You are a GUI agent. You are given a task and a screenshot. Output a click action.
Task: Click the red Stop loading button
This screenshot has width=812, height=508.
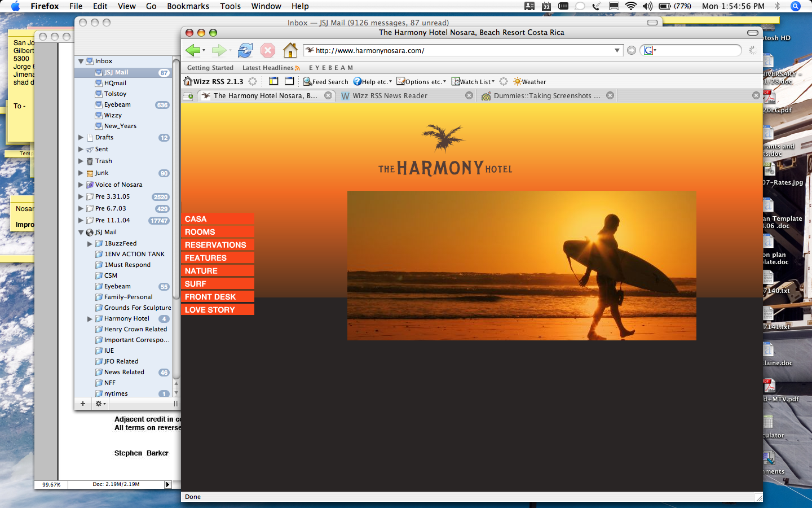(x=268, y=50)
